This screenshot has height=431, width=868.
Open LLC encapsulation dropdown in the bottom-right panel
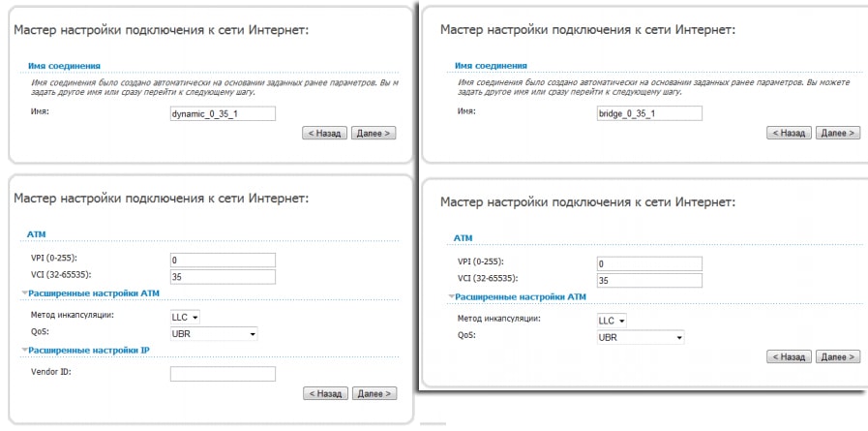[x=612, y=321]
